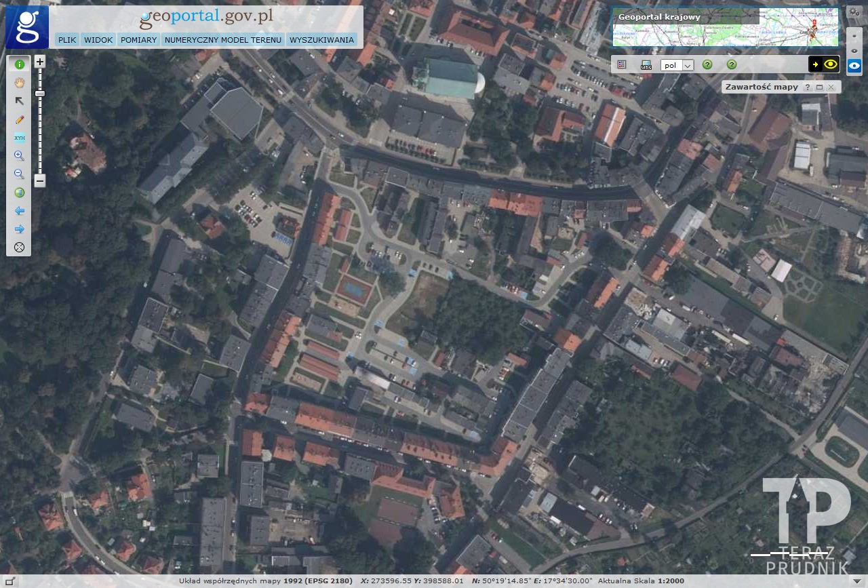Click the crossed circle clear tool
The image size is (868, 588).
pos(19,248)
